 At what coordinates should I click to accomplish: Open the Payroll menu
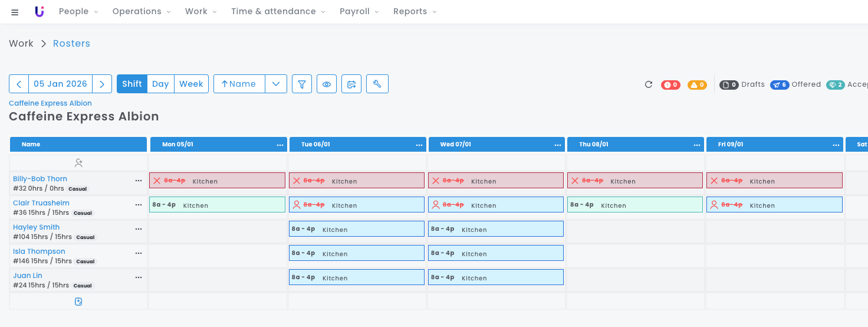click(359, 12)
